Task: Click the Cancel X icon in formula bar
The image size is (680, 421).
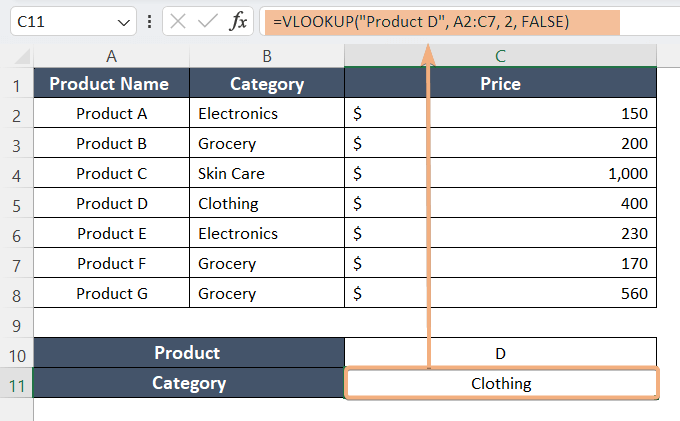Action: (x=178, y=21)
